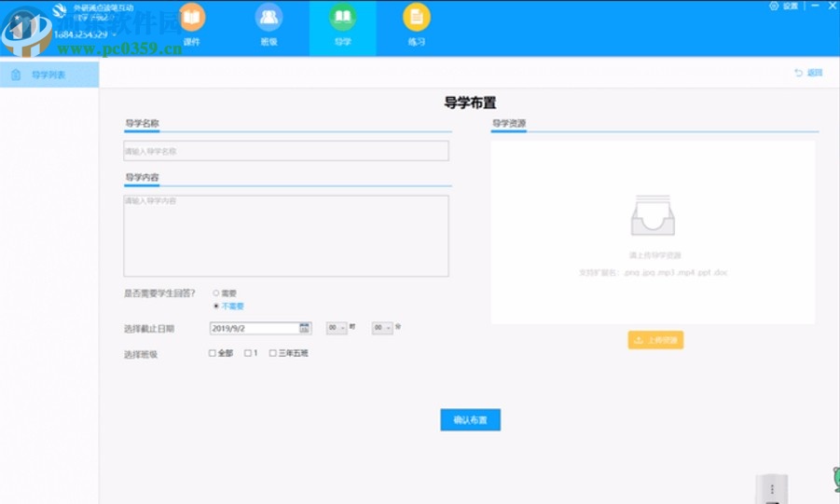Screen dimensions: 840x504
Task: Click the calendar icon in date field
Action: click(304, 328)
